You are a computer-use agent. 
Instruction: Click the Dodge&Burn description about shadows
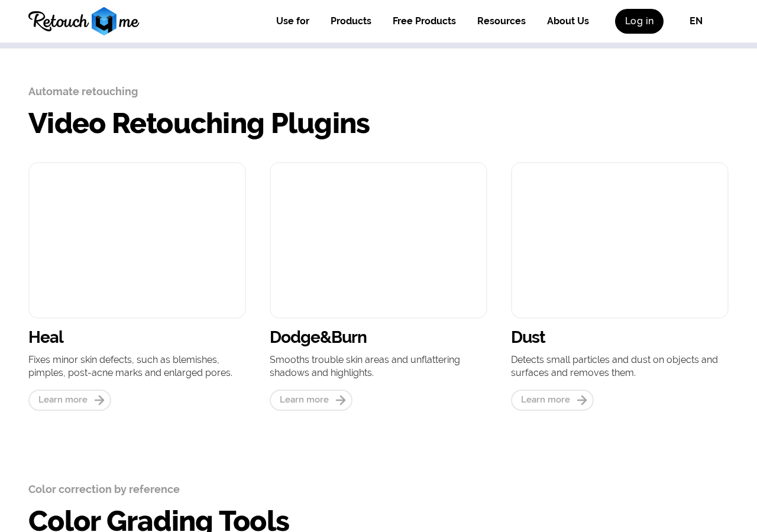pyautogui.click(x=365, y=366)
